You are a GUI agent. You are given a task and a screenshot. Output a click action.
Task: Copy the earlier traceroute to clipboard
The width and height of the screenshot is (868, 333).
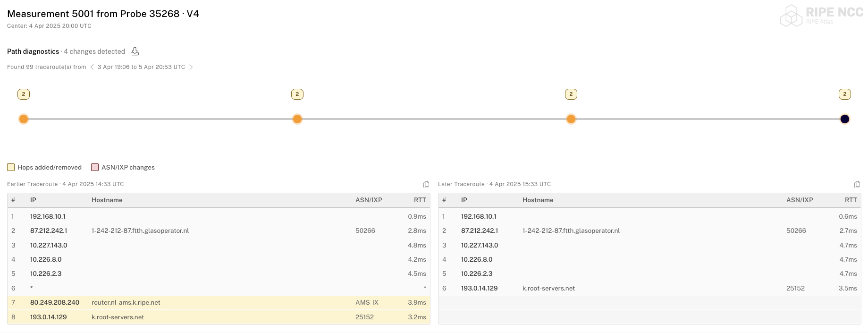pos(426,184)
